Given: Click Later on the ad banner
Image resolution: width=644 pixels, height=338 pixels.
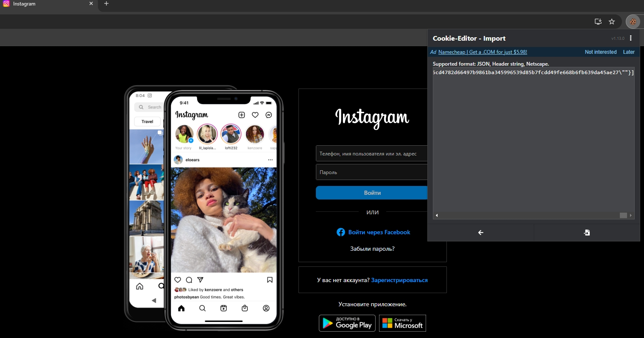Looking at the screenshot, I should [x=628, y=52].
